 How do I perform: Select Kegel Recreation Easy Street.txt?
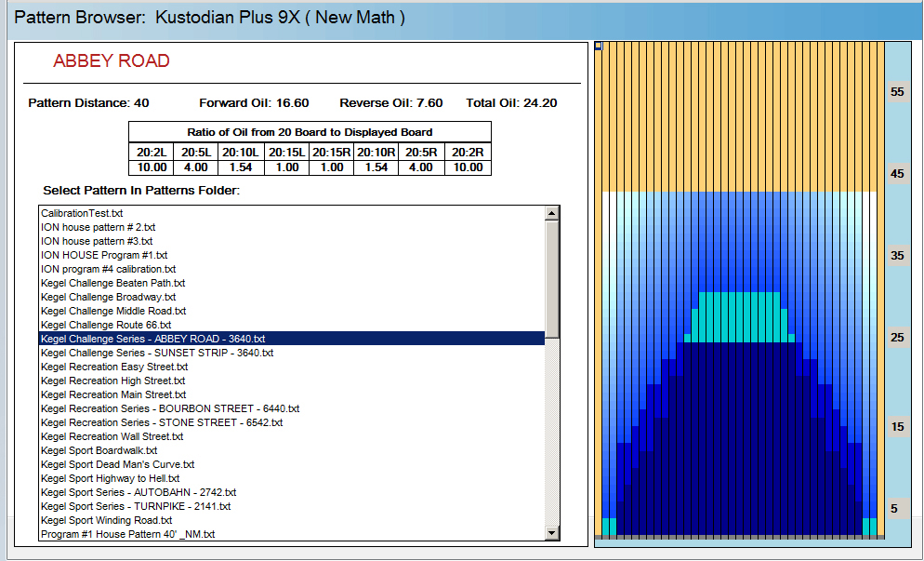(x=114, y=367)
